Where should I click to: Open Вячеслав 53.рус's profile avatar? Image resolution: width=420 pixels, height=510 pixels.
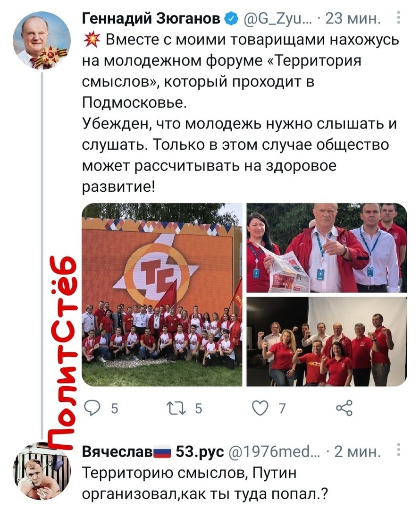click(x=42, y=471)
